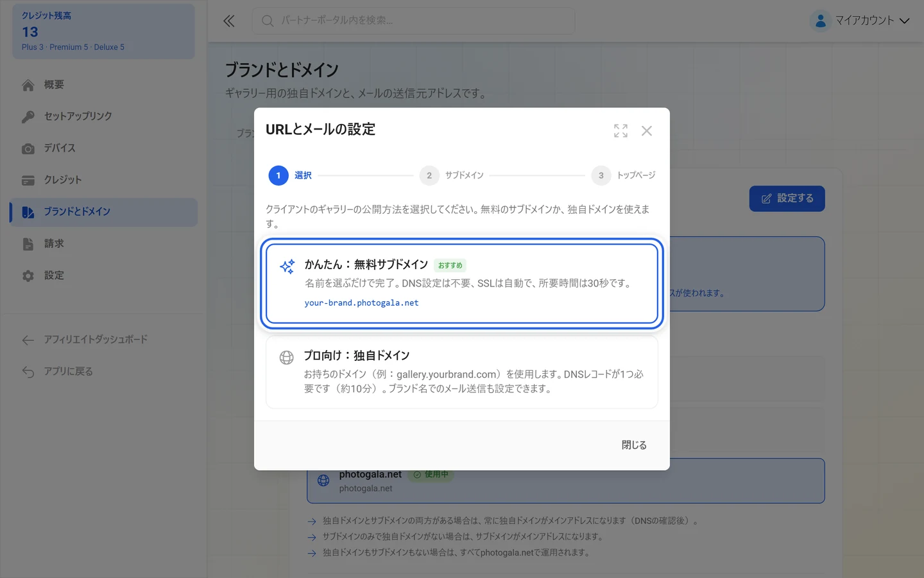Click the arrow icon beside アフィリエイトダッシュボード
924x578 pixels.
[28, 340]
